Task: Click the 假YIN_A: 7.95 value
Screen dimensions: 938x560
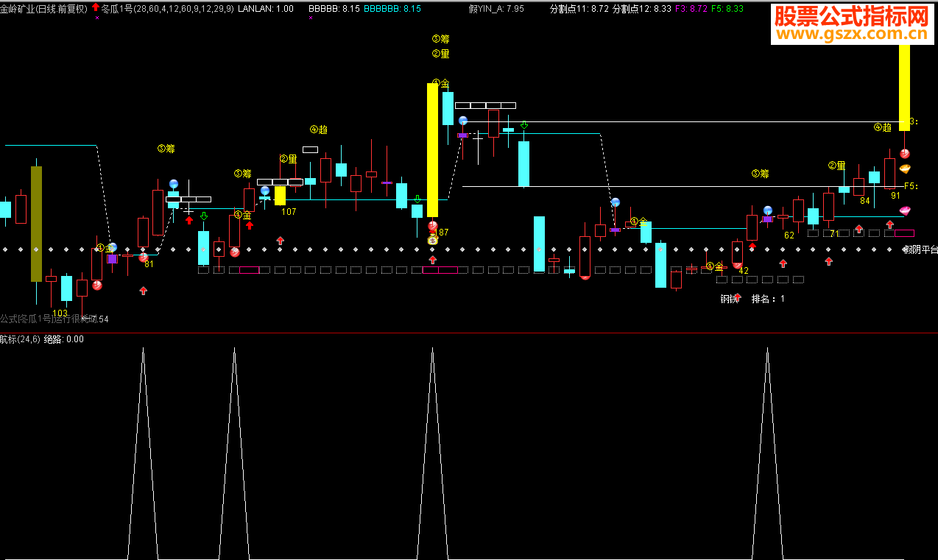Action: coord(496,8)
